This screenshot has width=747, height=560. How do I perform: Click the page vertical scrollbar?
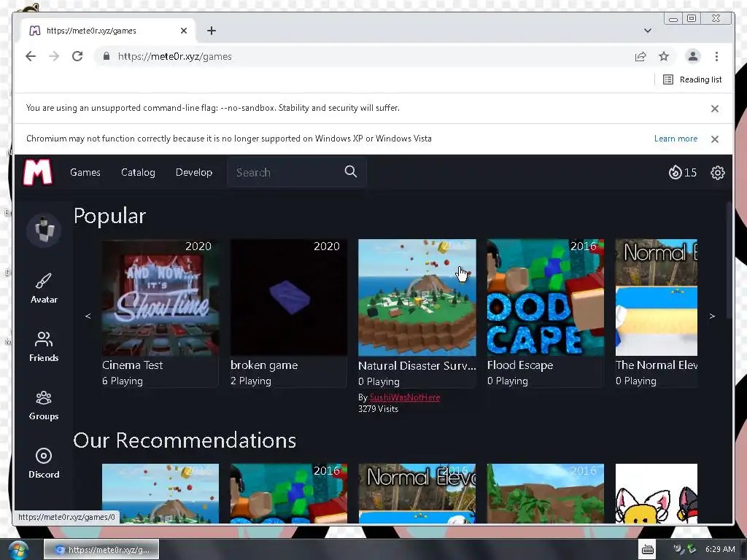[729, 261]
